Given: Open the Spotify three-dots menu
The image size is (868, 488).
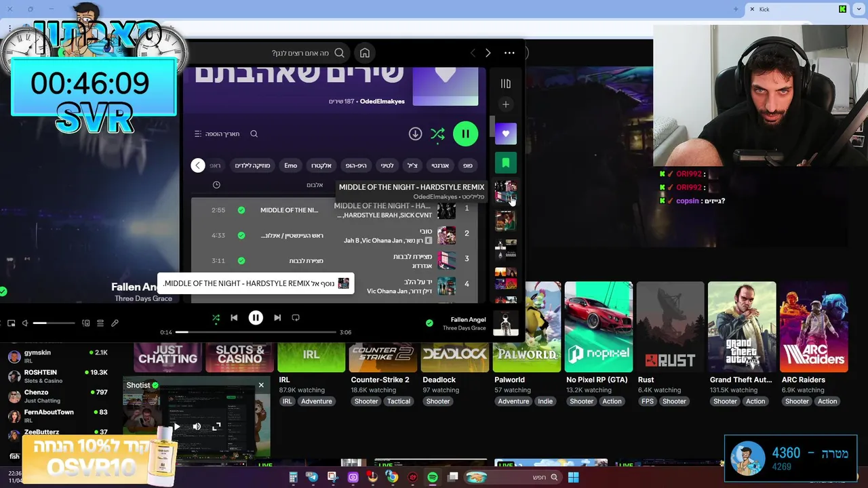Looking at the screenshot, I should coord(509,53).
